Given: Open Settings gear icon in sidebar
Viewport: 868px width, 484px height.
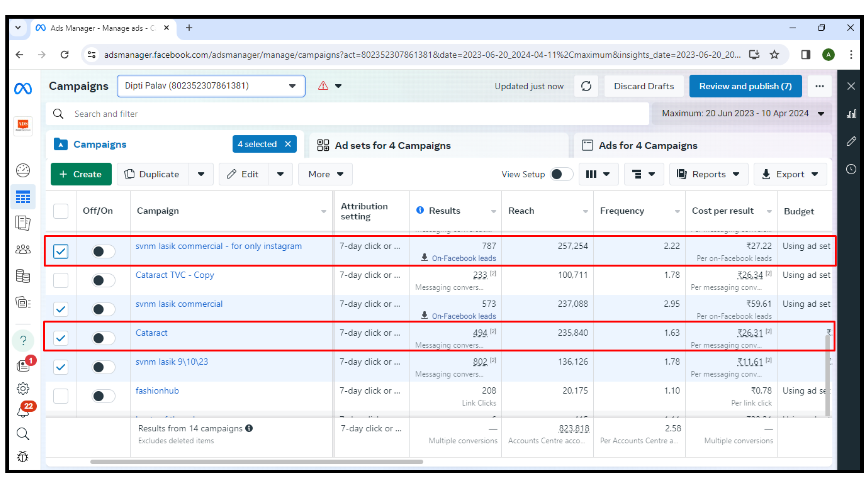Looking at the screenshot, I should (x=23, y=388).
